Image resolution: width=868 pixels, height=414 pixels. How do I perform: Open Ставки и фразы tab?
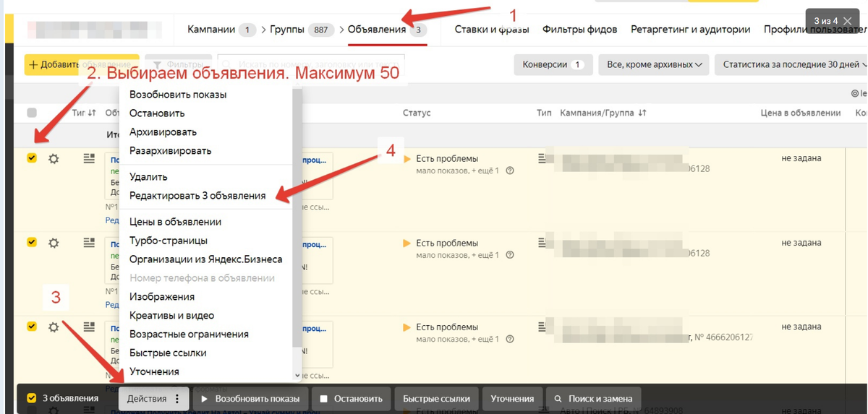(x=492, y=30)
